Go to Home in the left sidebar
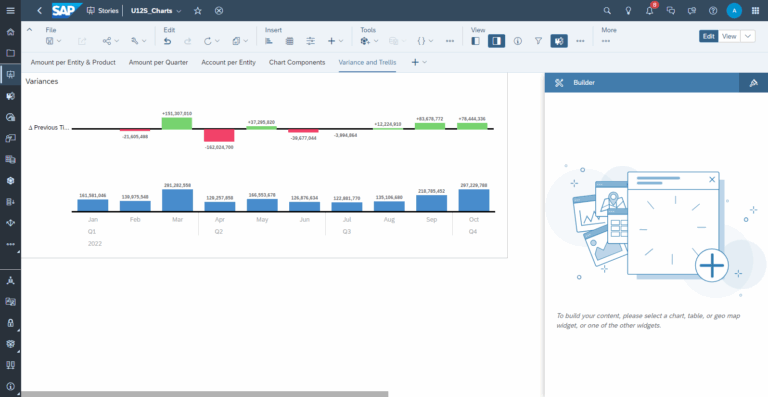This screenshot has width=768, height=397. [10, 32]
